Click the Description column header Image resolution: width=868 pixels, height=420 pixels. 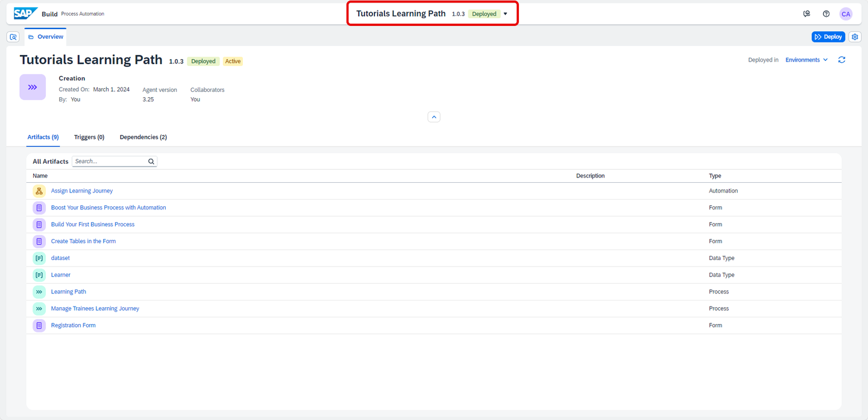click(x=590, y=176)
